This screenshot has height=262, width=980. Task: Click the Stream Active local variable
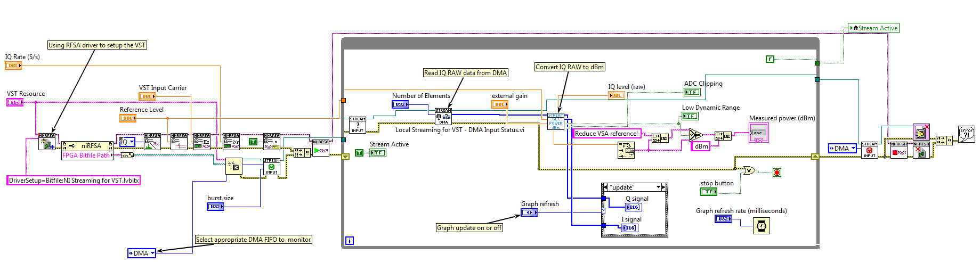coord(874,28)
